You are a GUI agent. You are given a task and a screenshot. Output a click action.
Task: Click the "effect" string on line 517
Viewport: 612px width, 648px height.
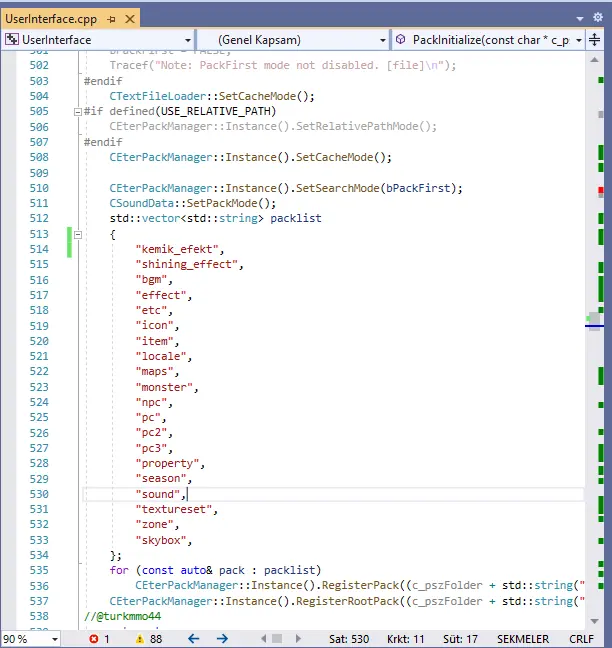tap(161, 295)
